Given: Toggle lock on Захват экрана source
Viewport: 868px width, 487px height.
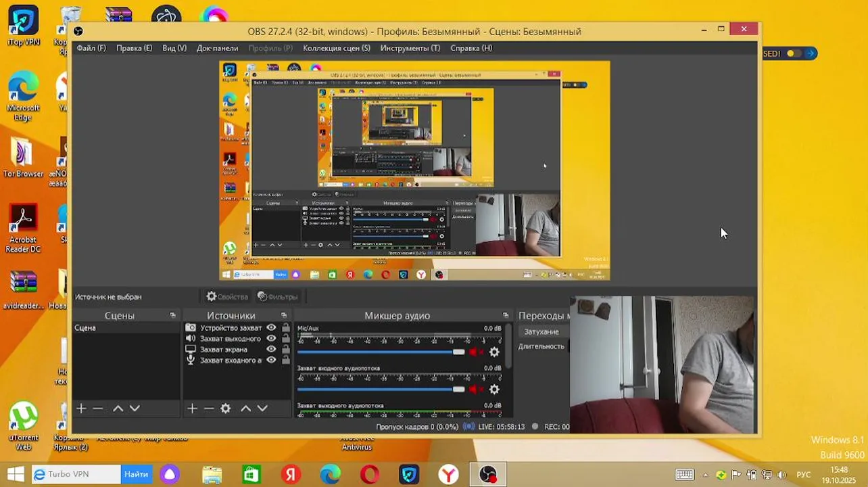Looking at the screenshot, I should [x=286, y=350].
